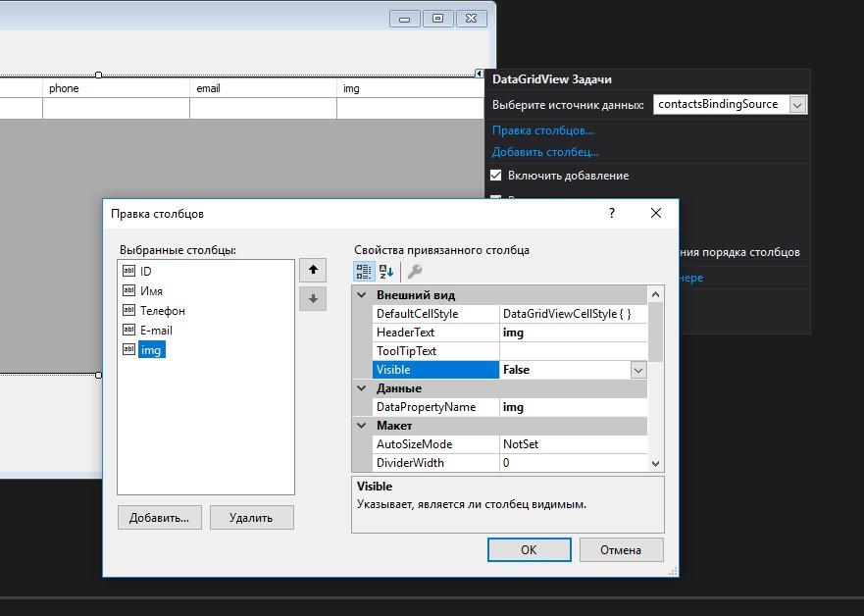Edit the HeaderText value field
Viewport: 864px width, 616px height.
point(573,333)
